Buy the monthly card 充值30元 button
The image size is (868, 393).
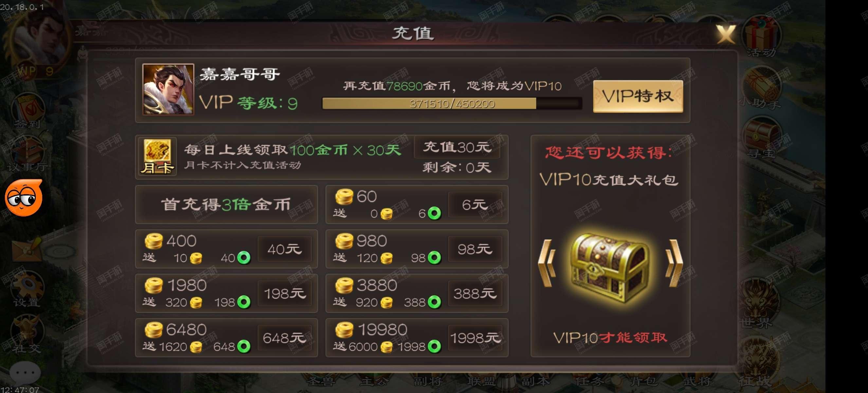(457, 147)
